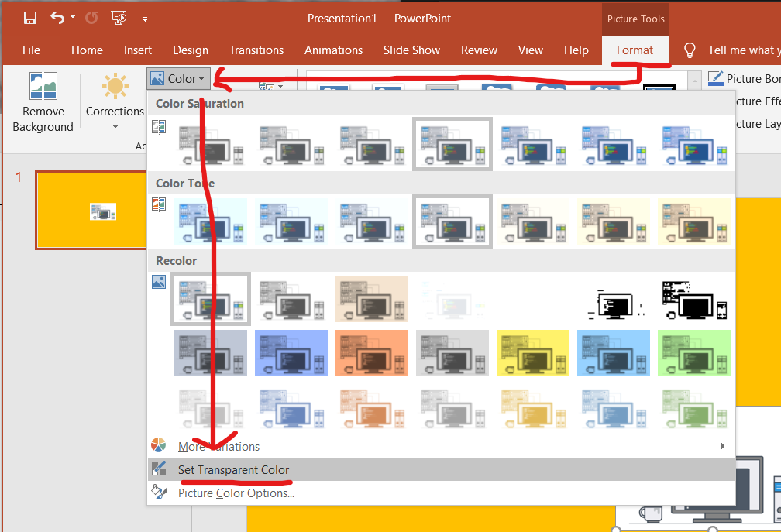Select the View tab
The width and height of the screenshot is (781, 532).
click(530, 50)
